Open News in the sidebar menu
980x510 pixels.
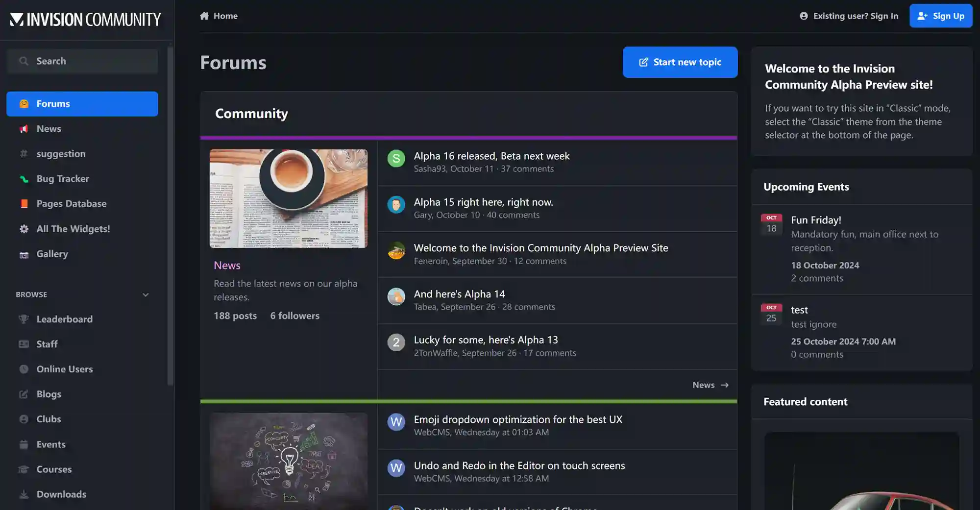pos(82,129)
